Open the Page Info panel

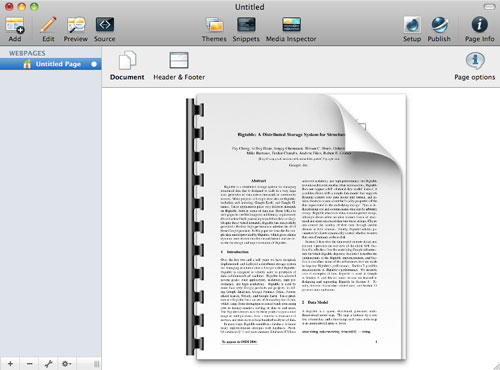(480, 29)
